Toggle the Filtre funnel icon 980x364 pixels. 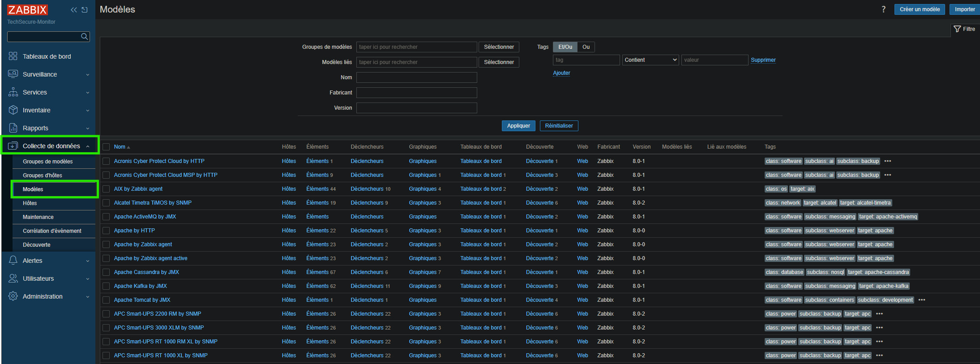[x=957, y=29]
